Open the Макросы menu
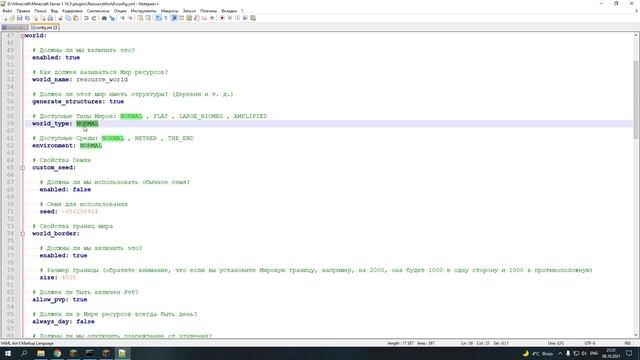 (169, 11)
